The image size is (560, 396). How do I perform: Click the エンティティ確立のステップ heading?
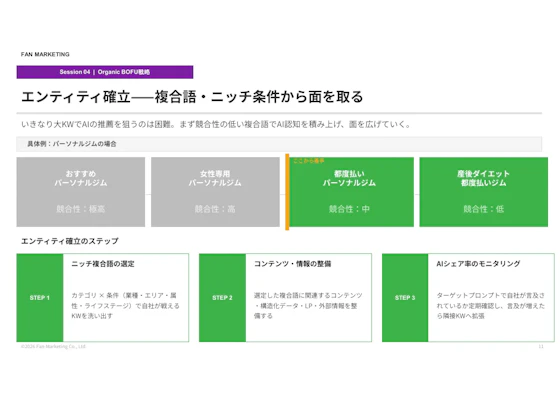click(x=70, y=241)
